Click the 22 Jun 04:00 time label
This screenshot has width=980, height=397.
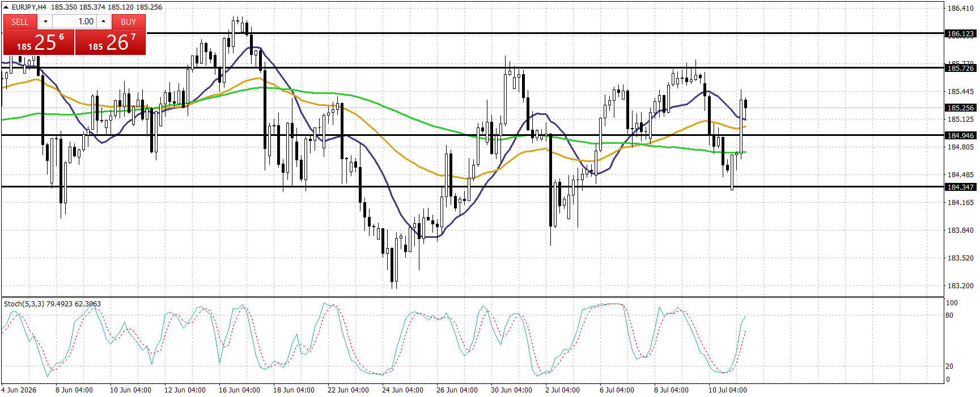pos(348,390)
